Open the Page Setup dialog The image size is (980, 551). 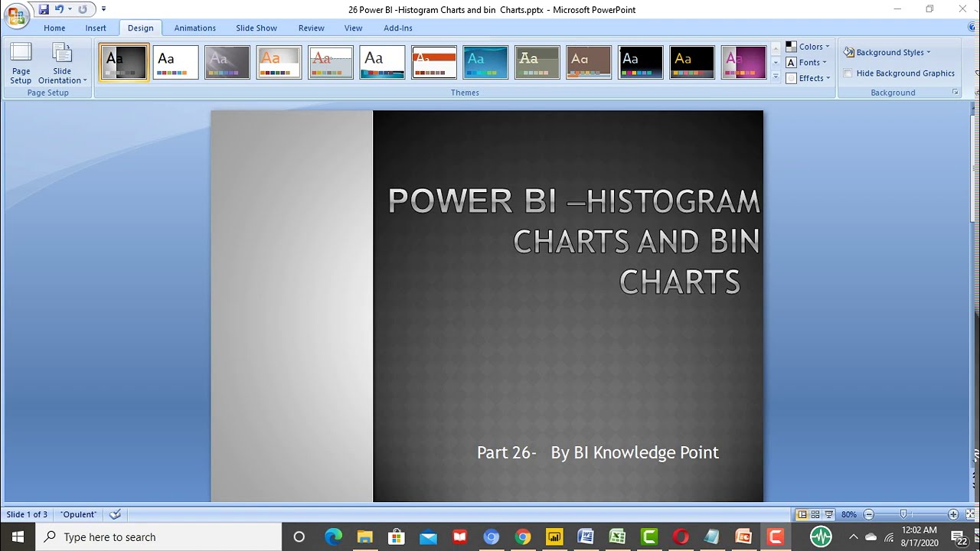21,64
